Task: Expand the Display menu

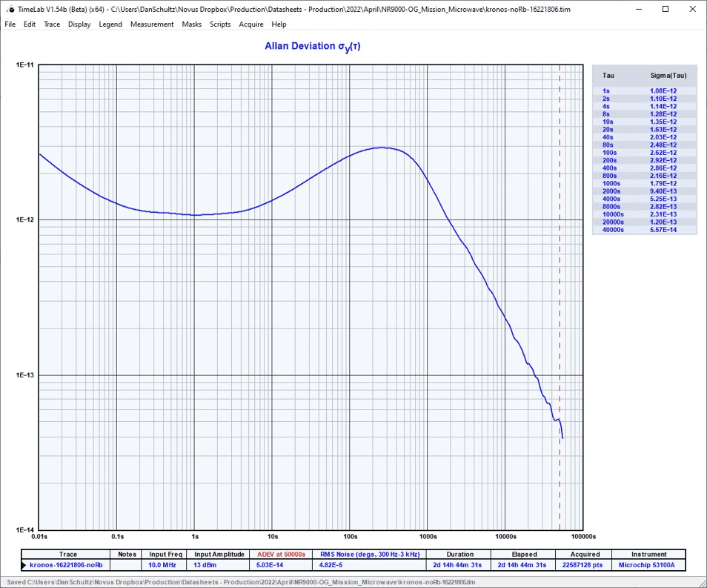Action: (x=79, y=24)
